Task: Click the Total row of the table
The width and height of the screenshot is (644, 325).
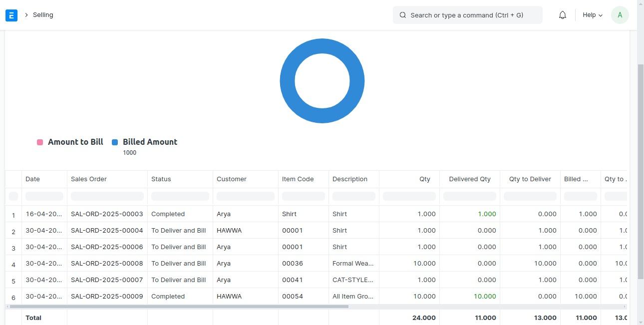Action: point(33,318)
